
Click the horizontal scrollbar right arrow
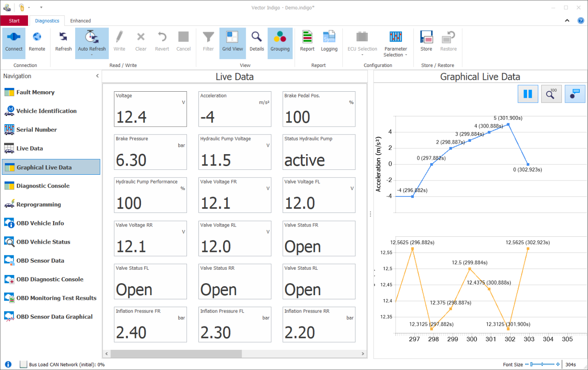point(363,354)
